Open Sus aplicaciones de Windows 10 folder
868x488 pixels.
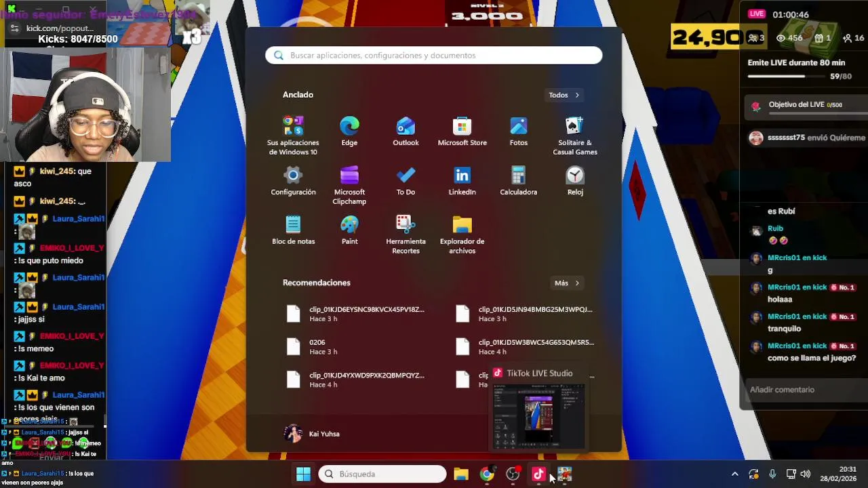[x=293, y=136]
